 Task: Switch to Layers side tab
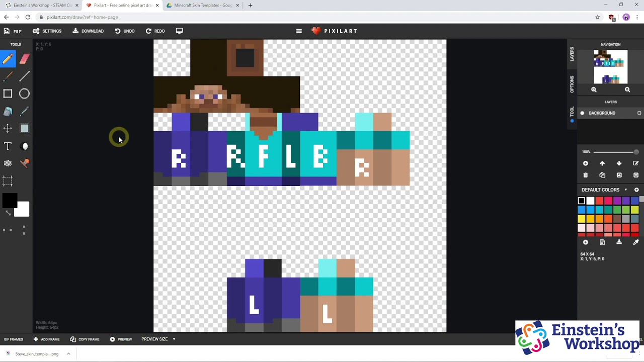tap(572, 54)
